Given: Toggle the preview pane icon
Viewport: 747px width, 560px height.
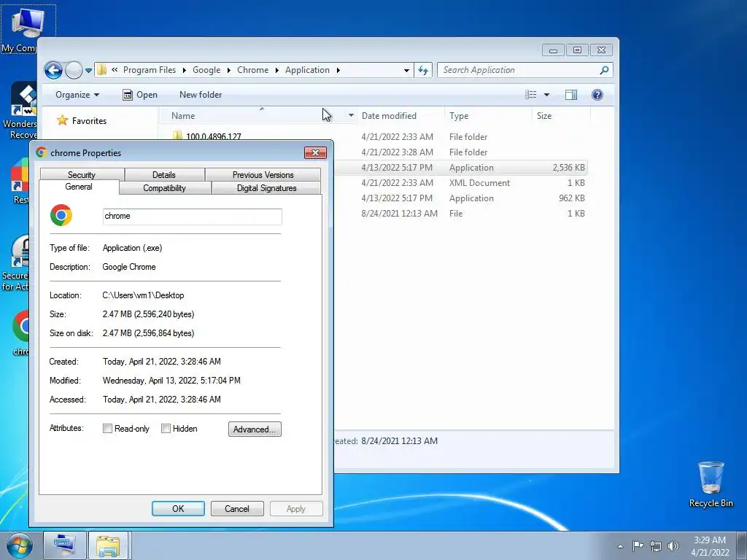Looking at the screenshot, I should (x=570, y=95).
